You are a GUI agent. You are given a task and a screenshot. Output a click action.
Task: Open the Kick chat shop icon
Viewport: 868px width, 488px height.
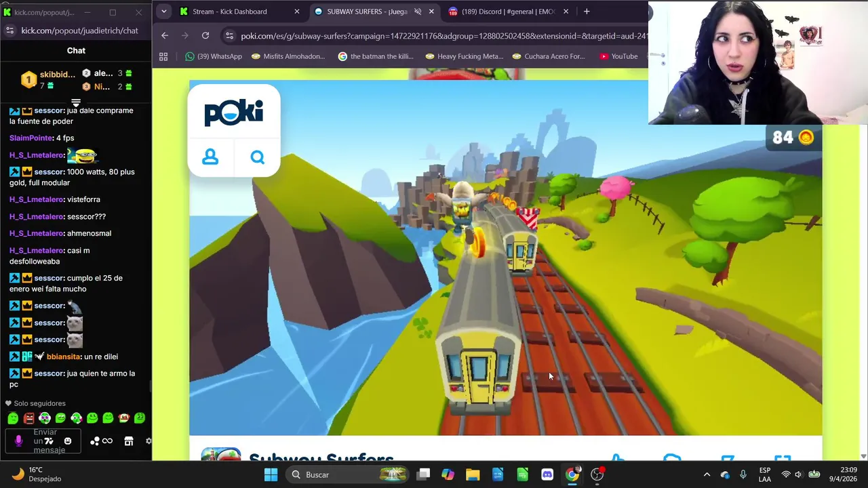[129, 441]
